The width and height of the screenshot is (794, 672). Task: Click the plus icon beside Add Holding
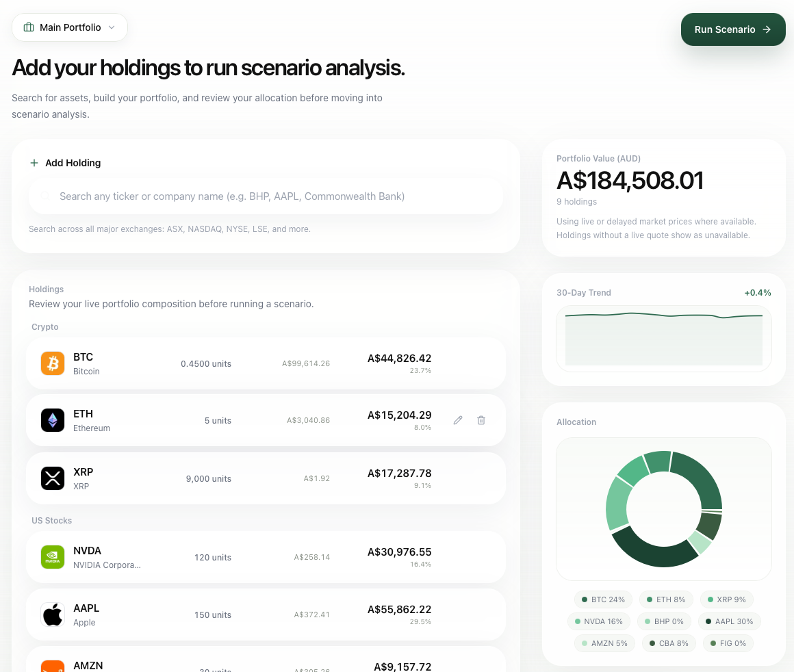click(34, 163)
